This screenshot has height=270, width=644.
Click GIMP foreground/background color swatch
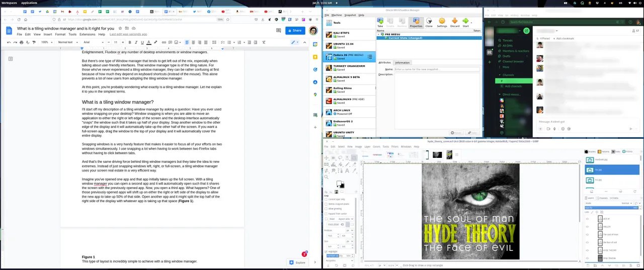[x=340, y=184]
